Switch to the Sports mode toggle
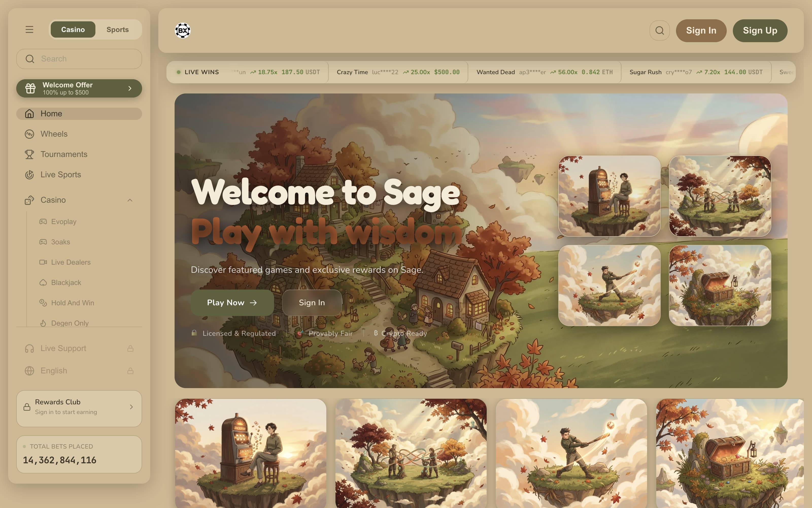The height and width of the screenshot is (508, 812). (117, 29)
